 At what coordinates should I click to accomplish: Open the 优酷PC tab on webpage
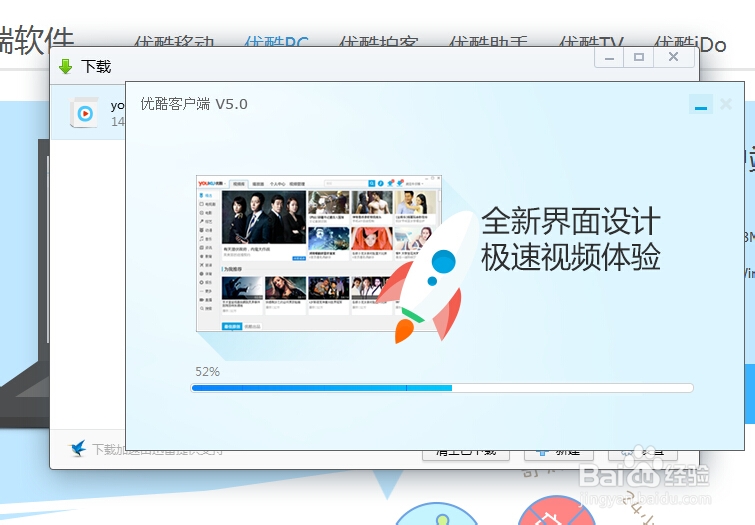pos(276,41)
